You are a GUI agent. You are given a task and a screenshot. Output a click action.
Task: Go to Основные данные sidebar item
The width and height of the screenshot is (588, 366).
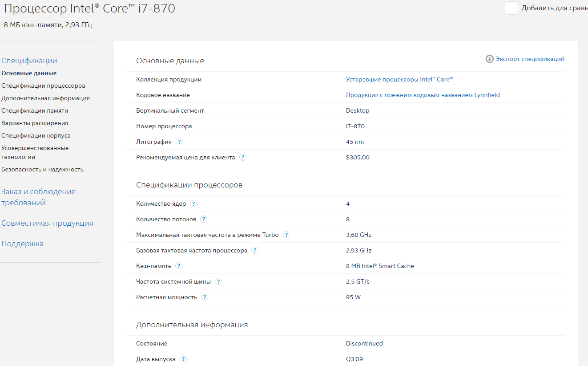[29, 73]
